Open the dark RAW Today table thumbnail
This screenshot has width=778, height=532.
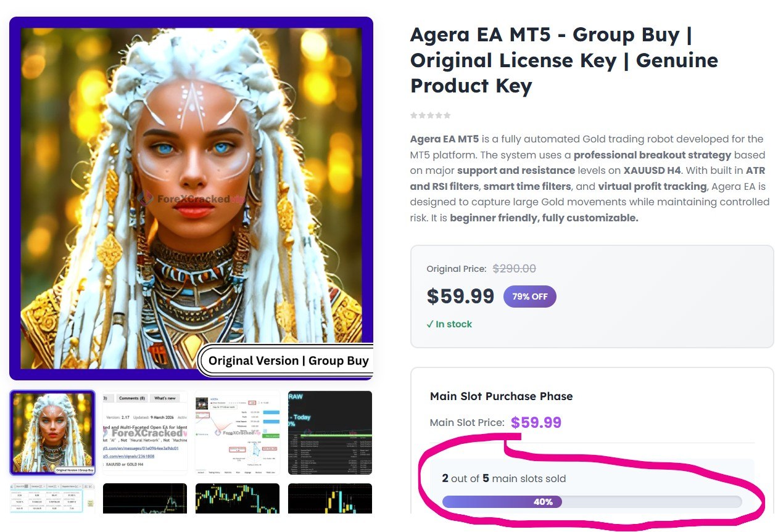click(330, 433)
